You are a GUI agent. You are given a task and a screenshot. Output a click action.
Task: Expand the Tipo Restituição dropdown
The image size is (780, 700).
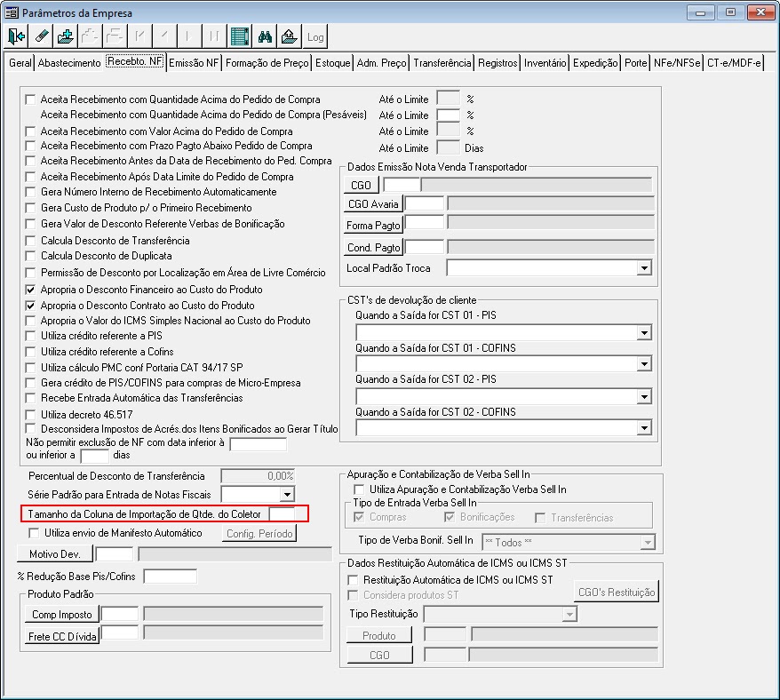(x=569, y=615)
